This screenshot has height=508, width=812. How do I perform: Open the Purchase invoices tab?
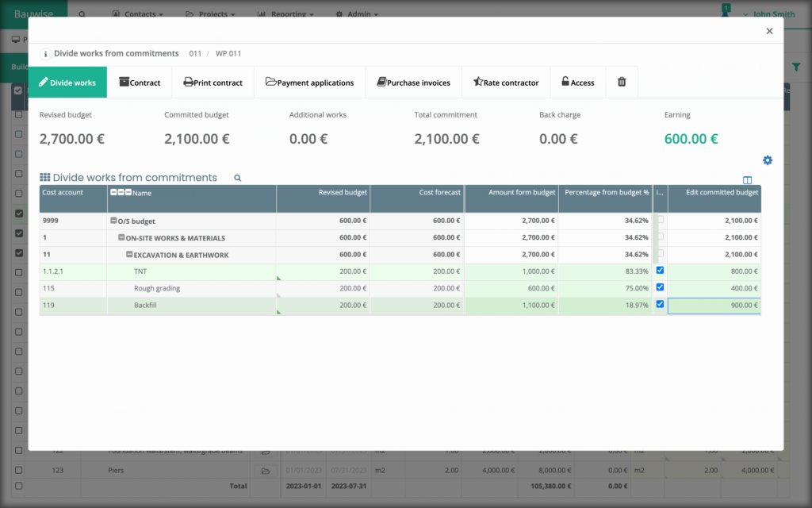coord(413,82)
